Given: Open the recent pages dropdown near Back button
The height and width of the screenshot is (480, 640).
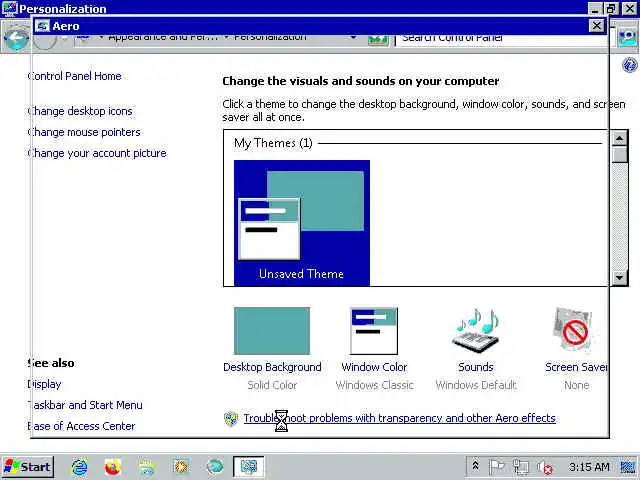Looking at the screenshot, I should (x=64, y=39).
